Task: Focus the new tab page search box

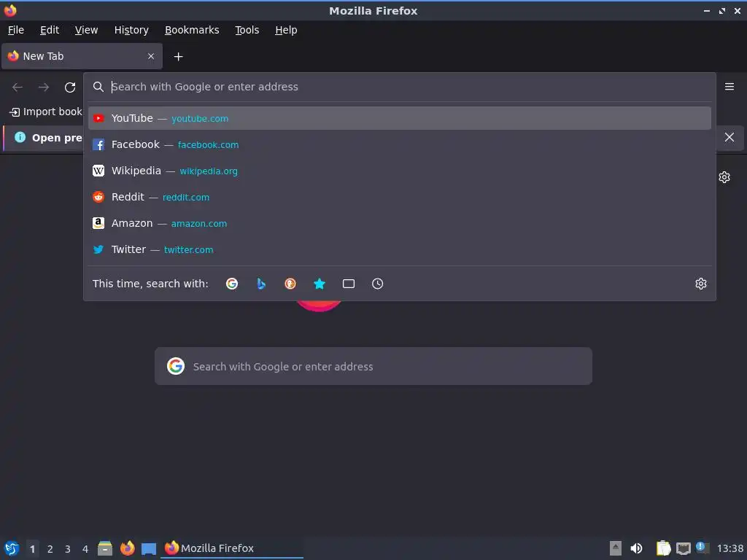Action: point(373,366)
